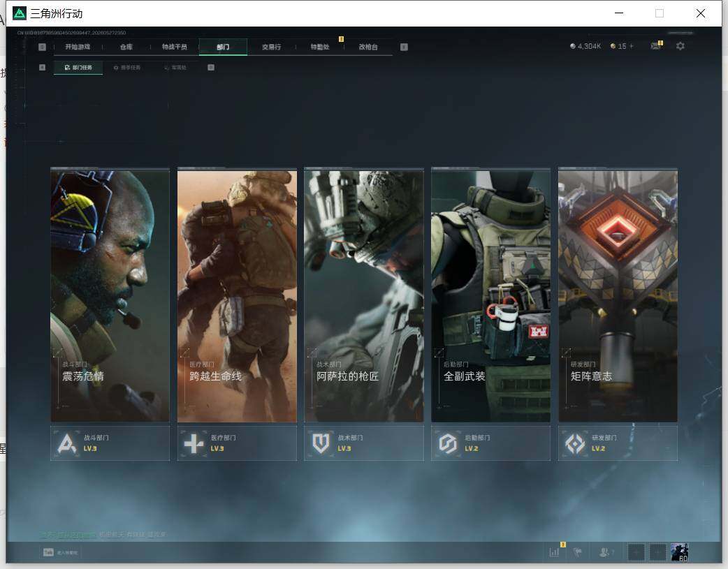Click the 战斗部门 A-shaped emblem icon
The width and height of the screenshot is (728, 569).
coord(67,443)
